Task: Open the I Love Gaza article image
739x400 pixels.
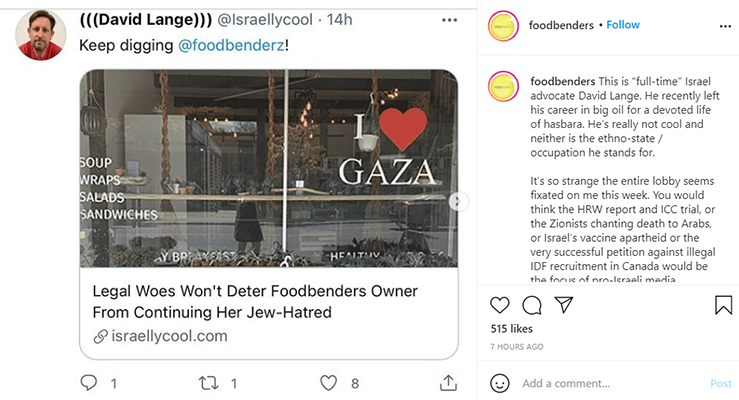Action: point(268,168)
